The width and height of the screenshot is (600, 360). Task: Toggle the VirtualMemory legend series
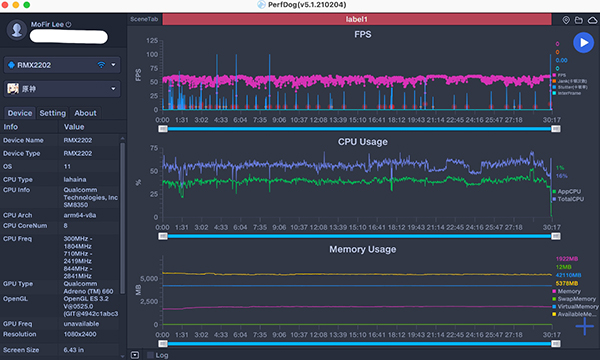coord(575,306)
